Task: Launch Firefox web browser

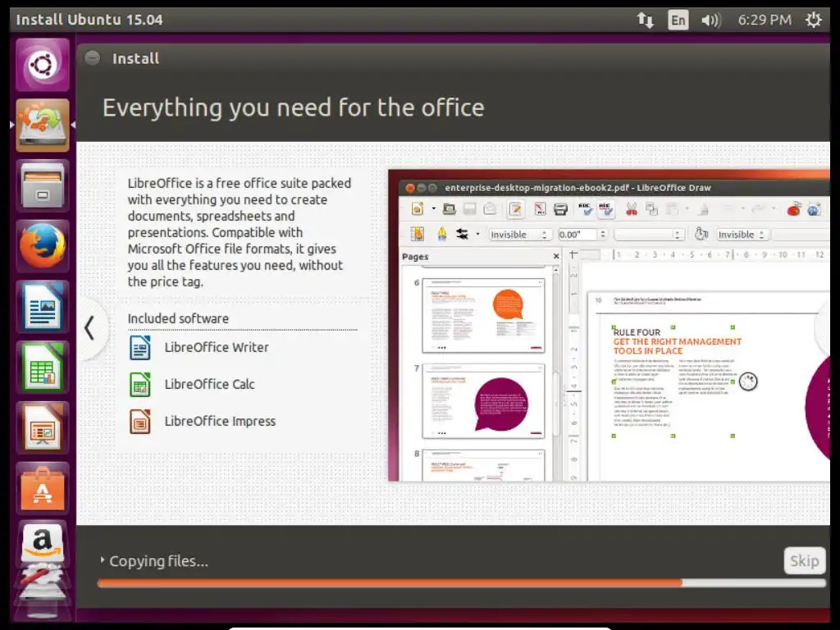Action: [43, 246]
